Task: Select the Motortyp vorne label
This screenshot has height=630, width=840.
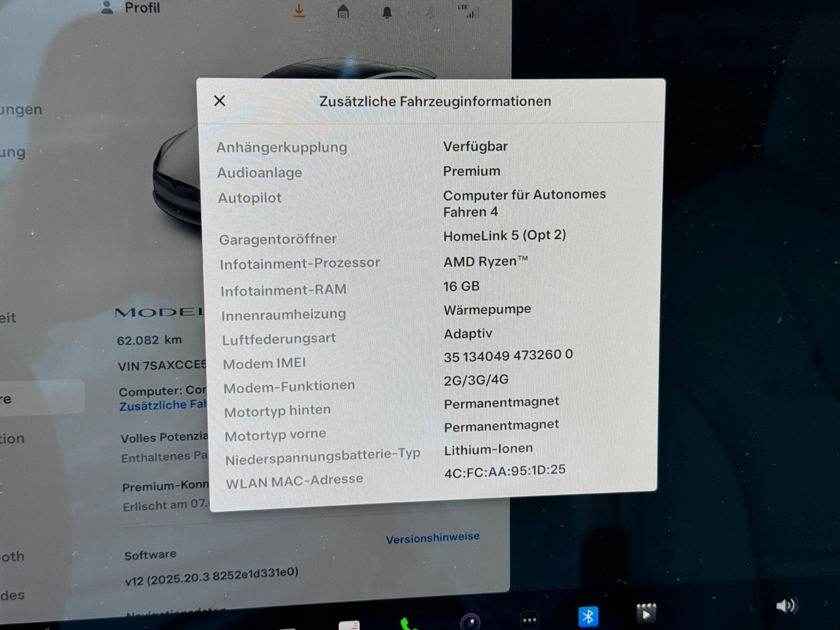Action: point(275,435)
